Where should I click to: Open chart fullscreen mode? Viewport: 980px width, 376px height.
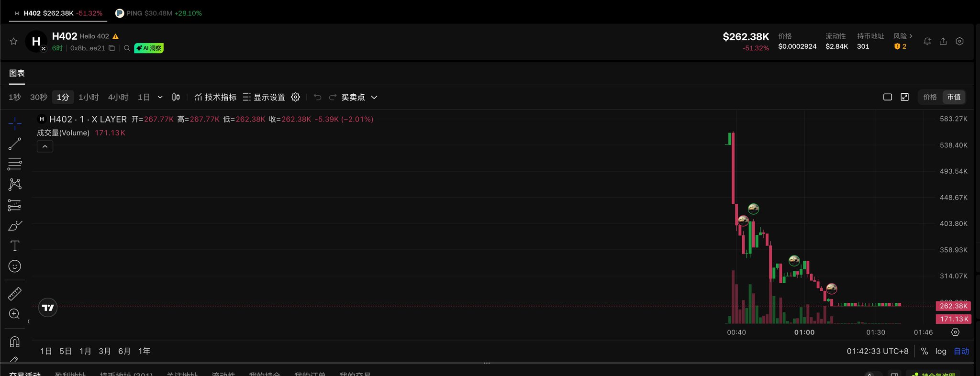point(904,97)
